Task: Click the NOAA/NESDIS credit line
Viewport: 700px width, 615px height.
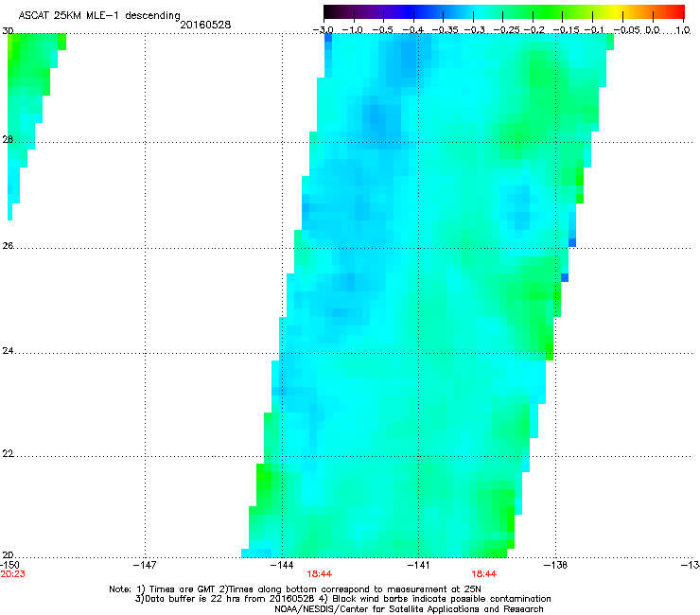Action: pos(409,609)
